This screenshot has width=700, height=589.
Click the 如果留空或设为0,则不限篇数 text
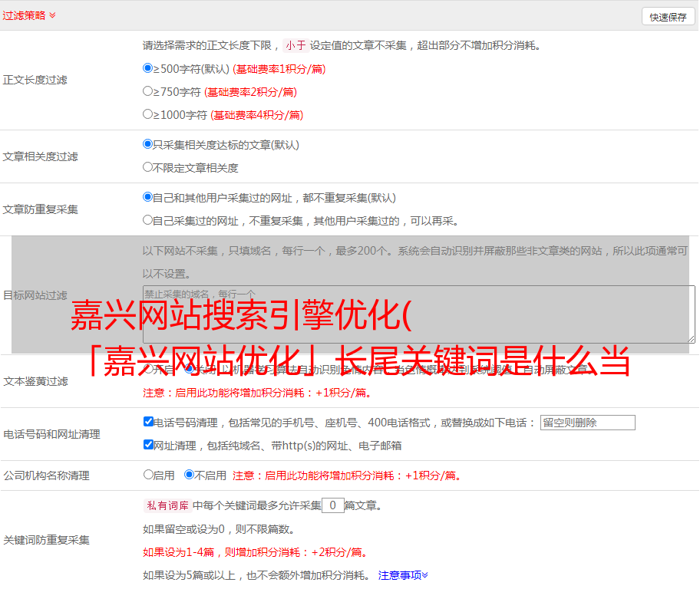tap(220, 529)
